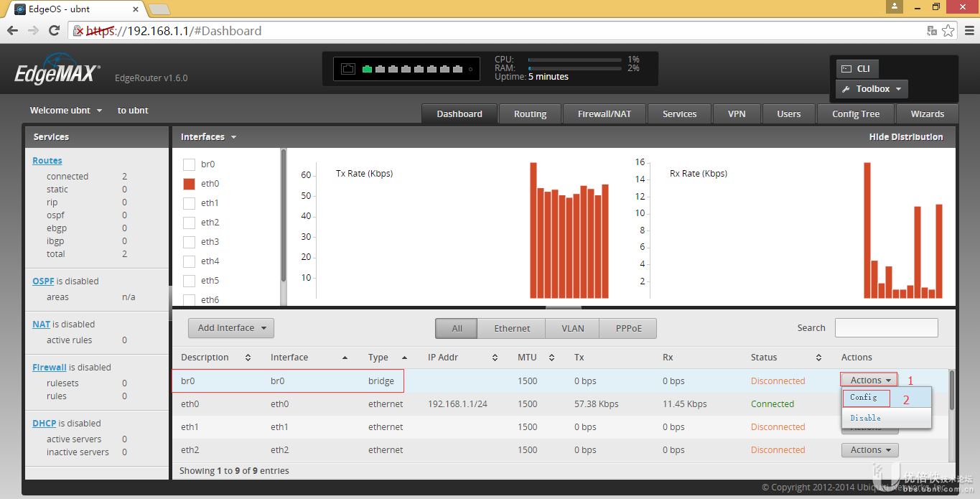
Task: Switch to the Dashboard tab
Action: pos(459,114)
